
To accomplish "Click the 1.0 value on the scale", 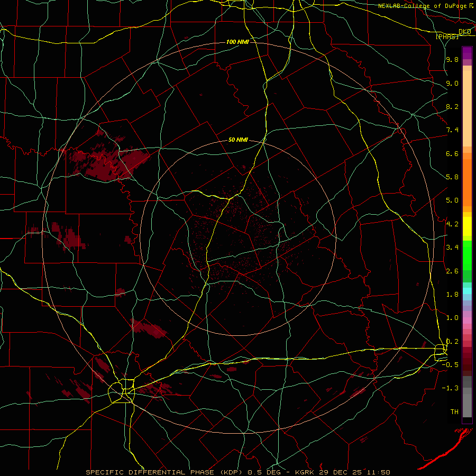I will [452, 318].
